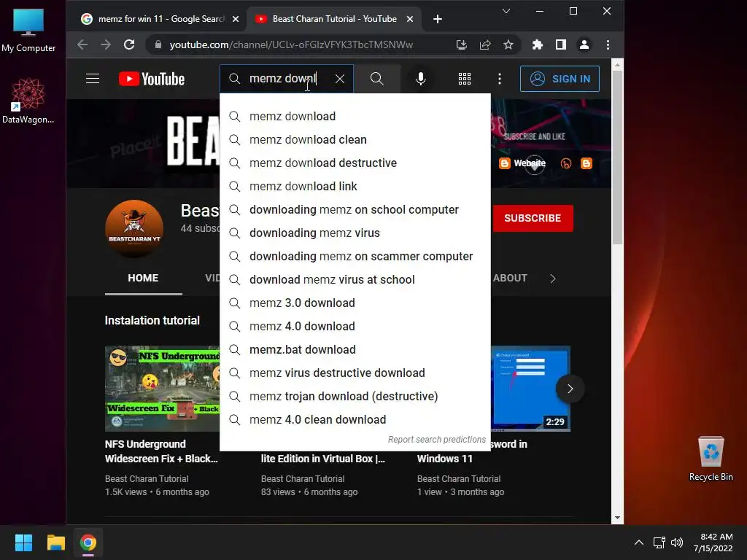Open the channel HOME tab
747x560 pixels.
click(x=143, y=278)
